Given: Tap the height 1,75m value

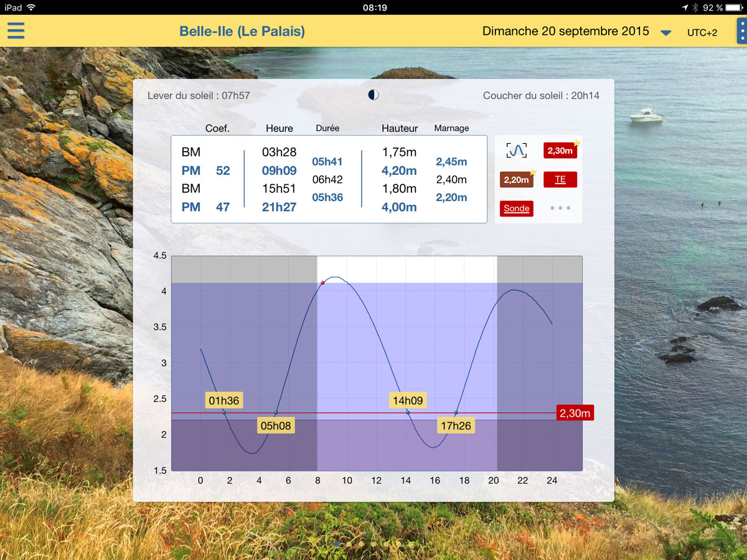Looking at the screenshot, I should tap(398, 152).
